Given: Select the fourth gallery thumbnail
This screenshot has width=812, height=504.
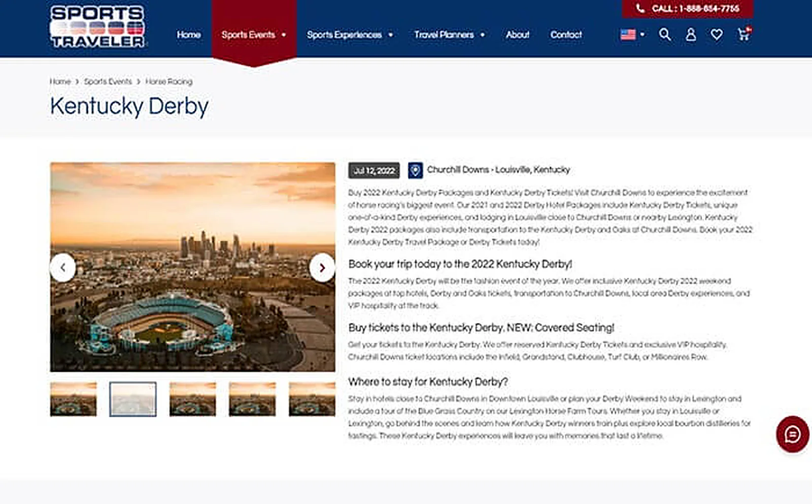Looking at the screenshot, I should [252, 399].
